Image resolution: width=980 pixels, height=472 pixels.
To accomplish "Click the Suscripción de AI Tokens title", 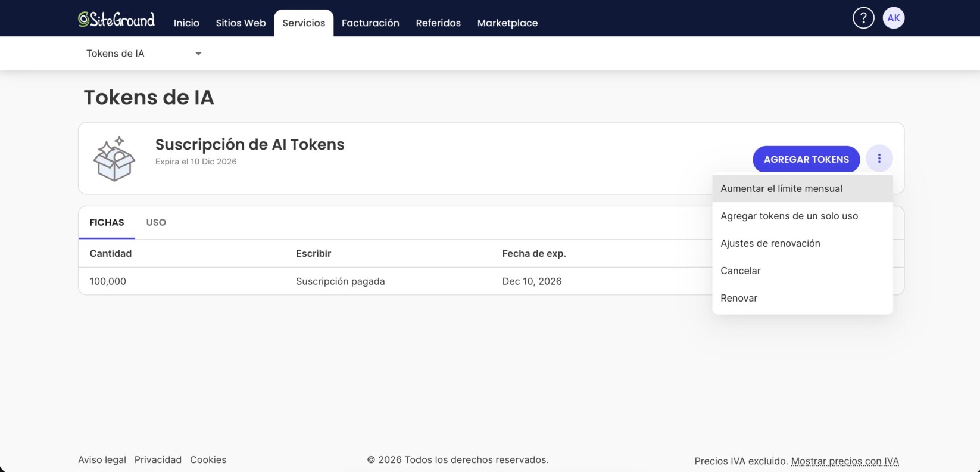I will [x=250, y=144].
